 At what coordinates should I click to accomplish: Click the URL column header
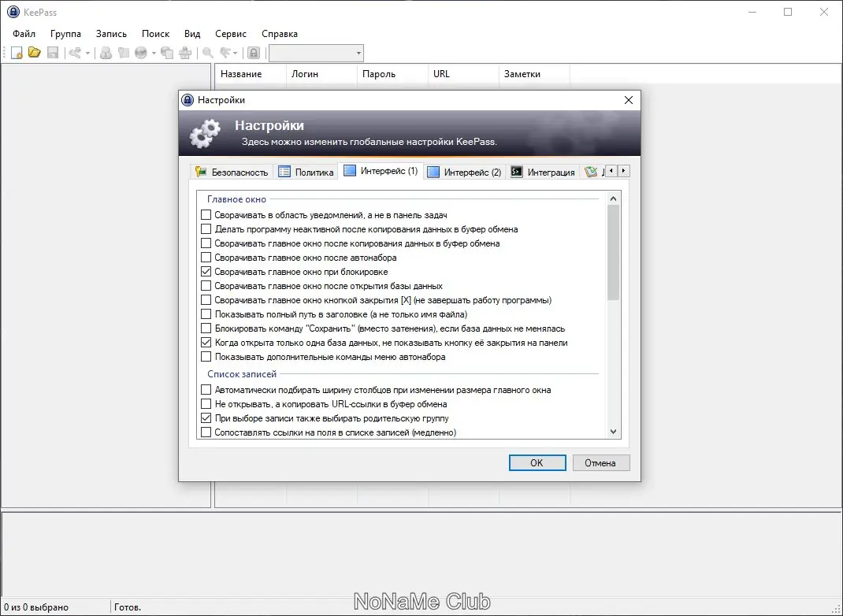463,74
